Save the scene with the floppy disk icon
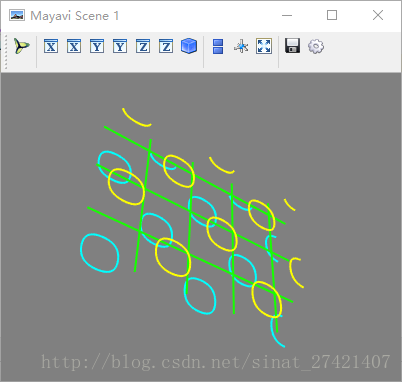 pos(293,46)
